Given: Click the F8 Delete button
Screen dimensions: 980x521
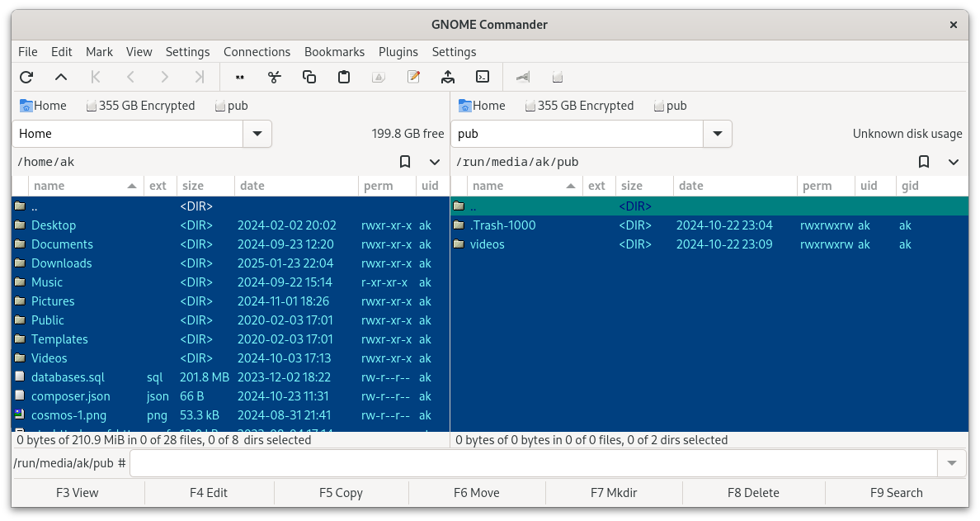Looking at the screenshot, I should (753, 493).
